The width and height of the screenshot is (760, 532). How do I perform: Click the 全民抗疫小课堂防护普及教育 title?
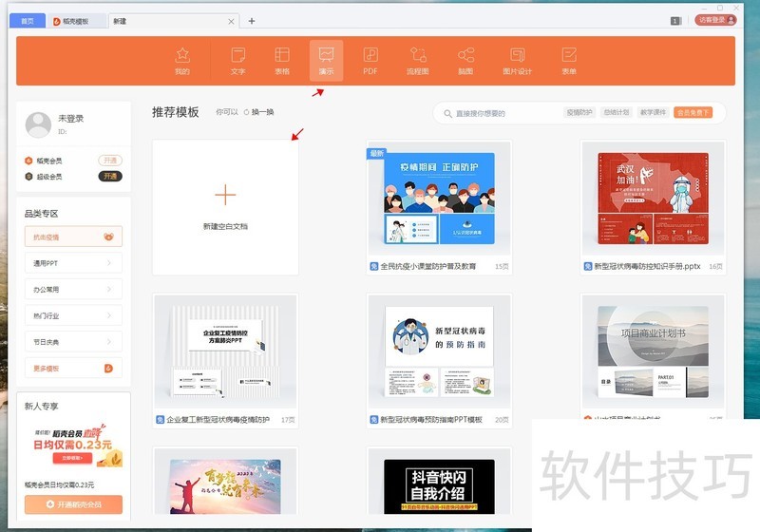point(428,266)
